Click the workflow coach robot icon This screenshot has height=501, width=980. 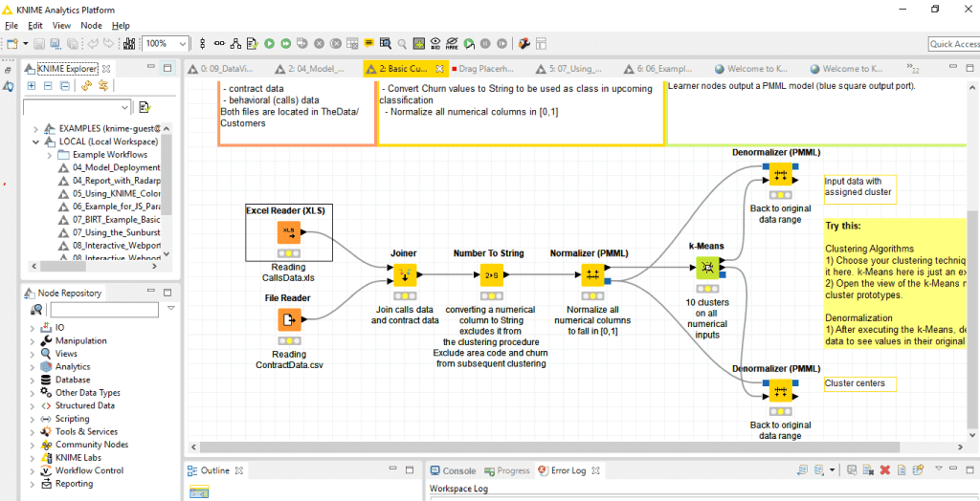525,44
